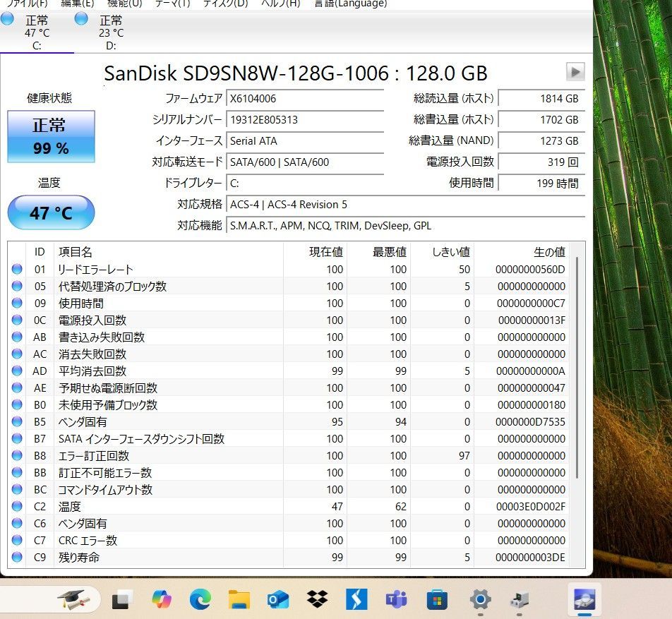Click the total host reads value 1814 GB
672x619 pixels.
tap(541, 99)
